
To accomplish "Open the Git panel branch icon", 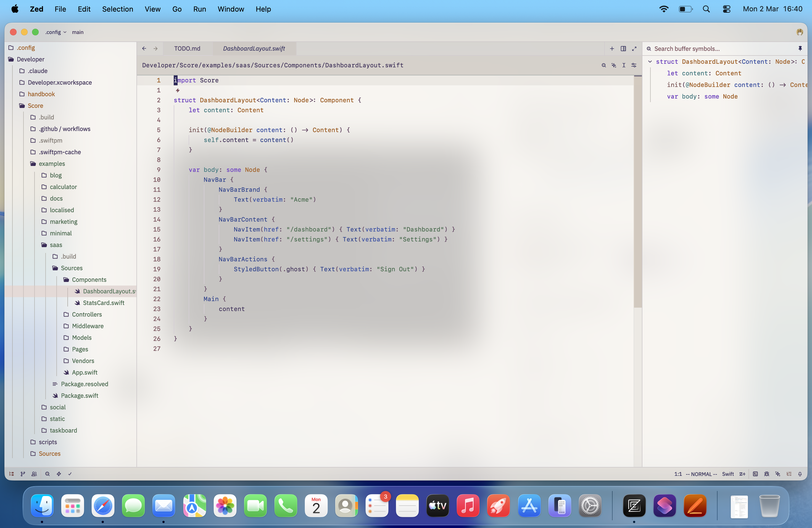I will 23,474.
